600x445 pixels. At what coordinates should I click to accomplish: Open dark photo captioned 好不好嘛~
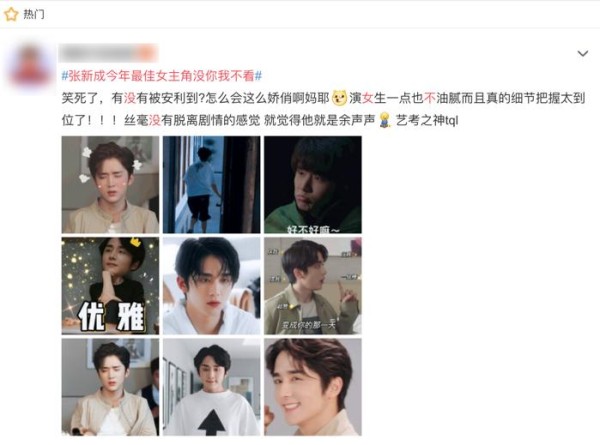pyautogui.click(x=313, y=184)
